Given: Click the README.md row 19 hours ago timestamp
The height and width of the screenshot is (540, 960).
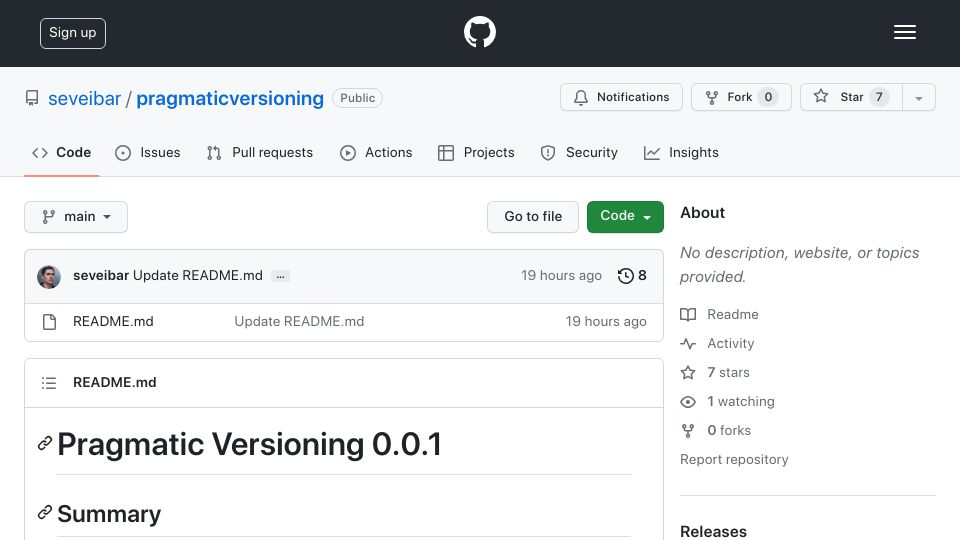Looking at the screenshot, I should point(606,321).
